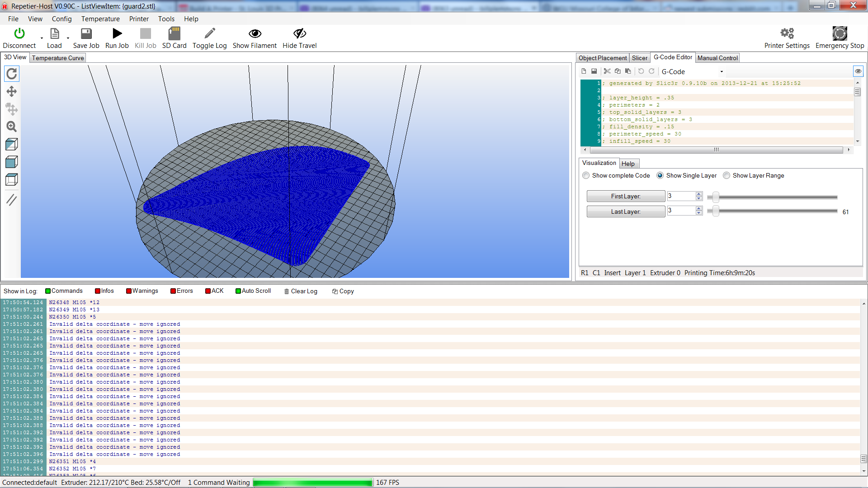Viewport: 868px width, 488px height.
Task: Select Show Layer Range radio option
Action: pos(726,176)
